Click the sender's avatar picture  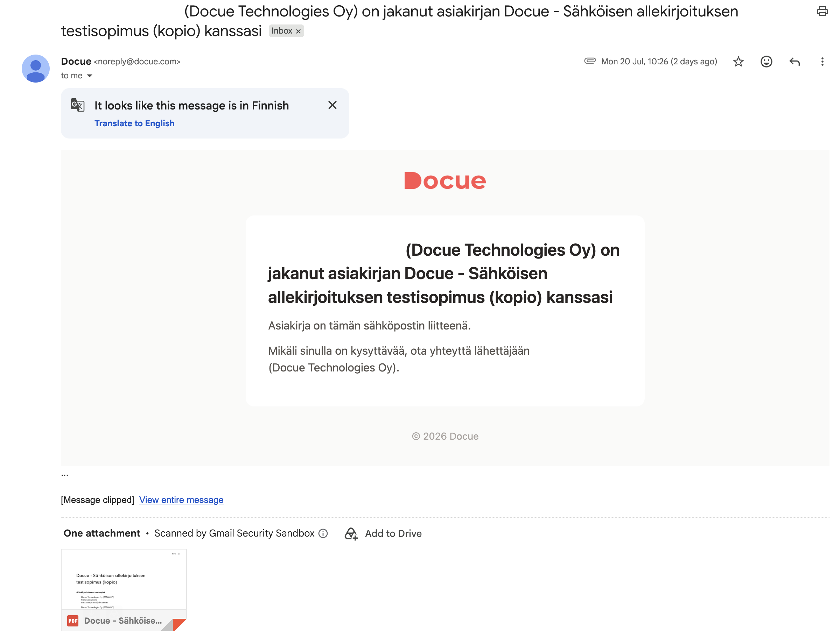(x=36, y=69)
